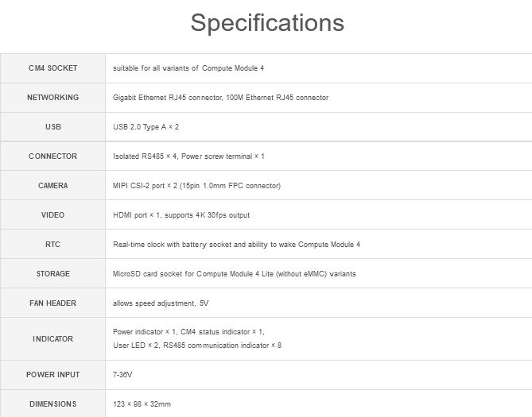Screen dimensions: 532x417
Task: Click the INDICATOR row label
Action: (53, 339)
